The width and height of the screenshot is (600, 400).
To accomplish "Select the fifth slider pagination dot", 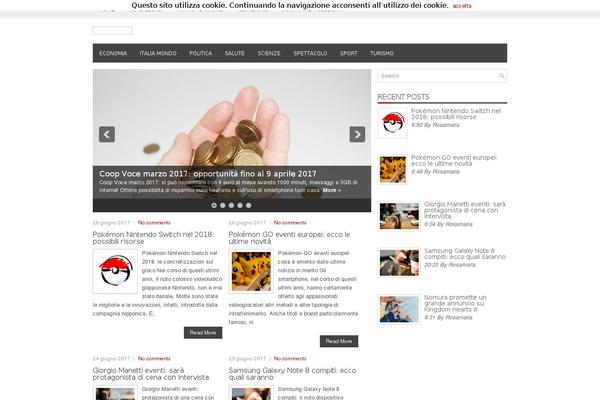I will 248,206.
